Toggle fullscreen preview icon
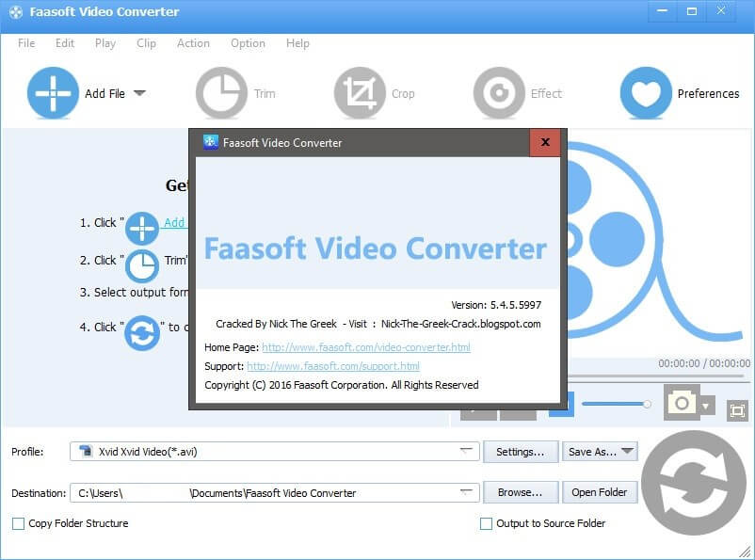The height and width of the screenshot is (560, 755). [737, 409]
